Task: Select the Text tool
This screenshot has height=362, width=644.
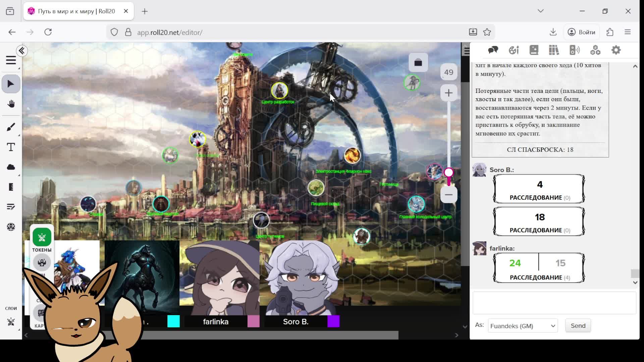Action: (x=11, y=147)
